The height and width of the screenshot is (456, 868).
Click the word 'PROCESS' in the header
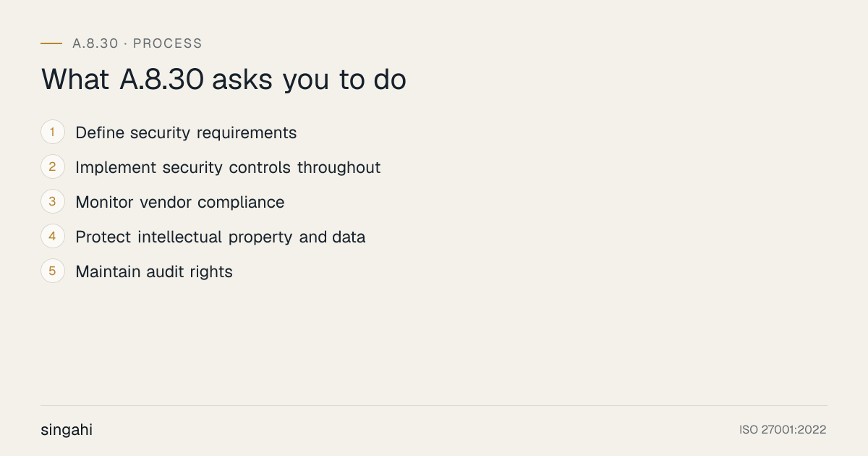click(x=168, y=43)
